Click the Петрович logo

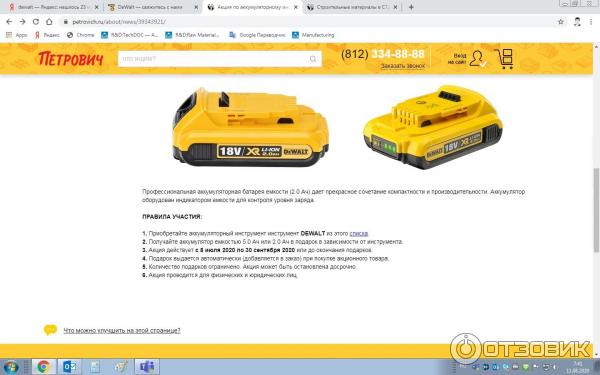coord(71,59)
